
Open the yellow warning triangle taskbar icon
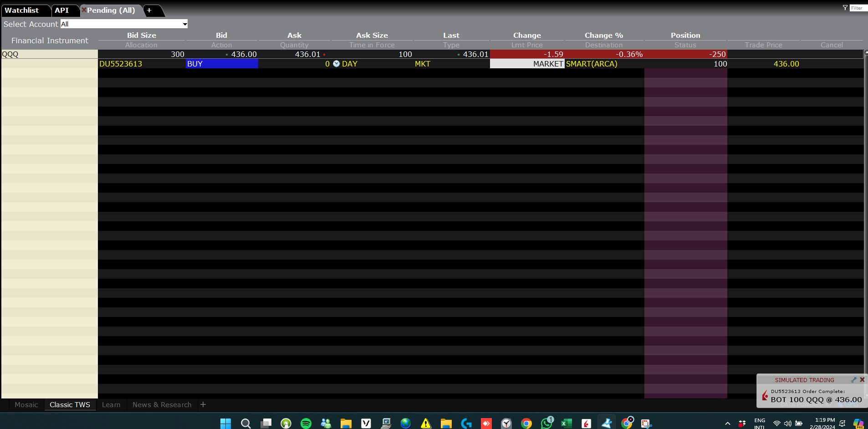pyautogui.click(x=426, y=424)
